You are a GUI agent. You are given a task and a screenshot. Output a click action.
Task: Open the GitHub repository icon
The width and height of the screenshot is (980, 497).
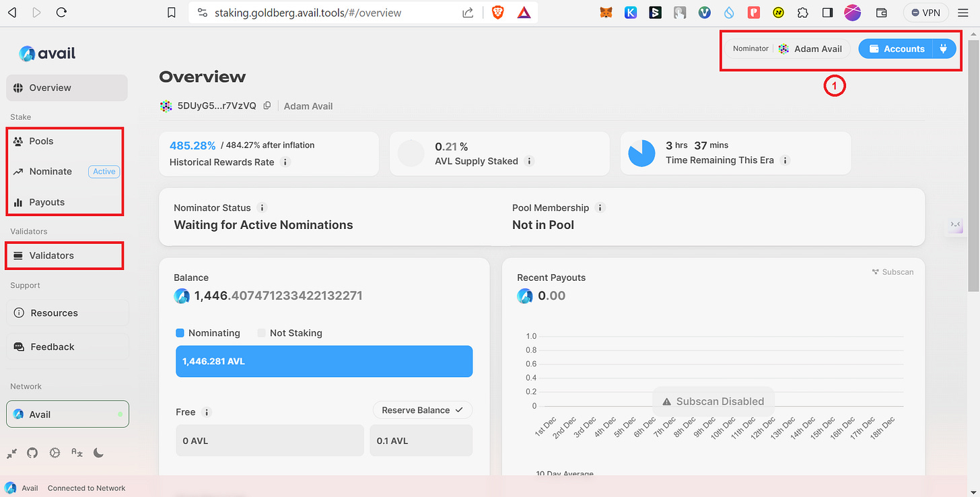[32, 453]
